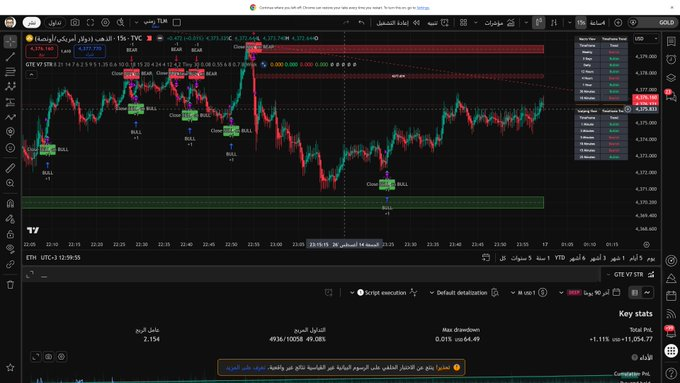The height and width of the screenshot is (383, 680).
Task: Open the news feed broadcast icon
Action: [x=671, y=314]
